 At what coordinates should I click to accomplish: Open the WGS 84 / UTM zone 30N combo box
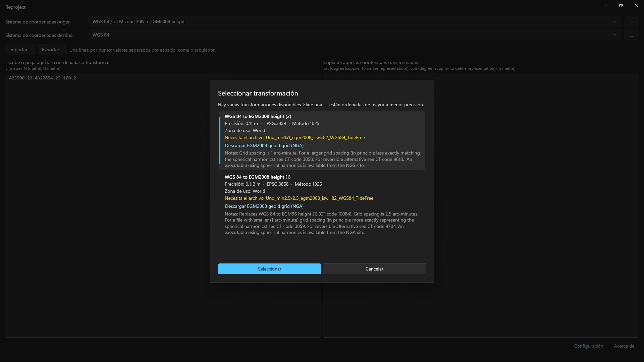(x=355, y=21)
